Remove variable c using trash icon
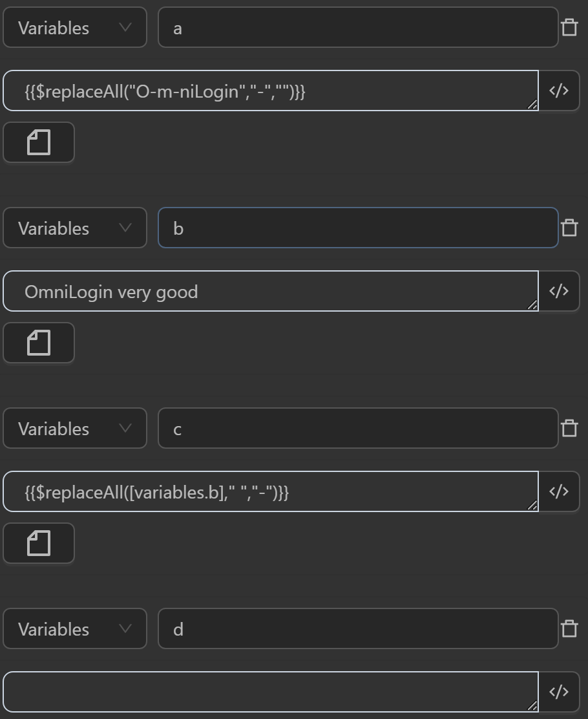 point(569,428)
